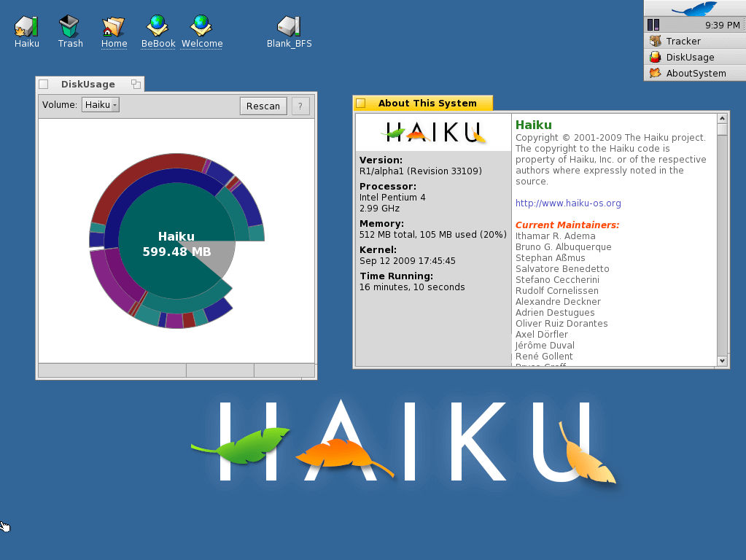Click the process controller tray icon
Viewport: 746px width, 560px height.
653,25
